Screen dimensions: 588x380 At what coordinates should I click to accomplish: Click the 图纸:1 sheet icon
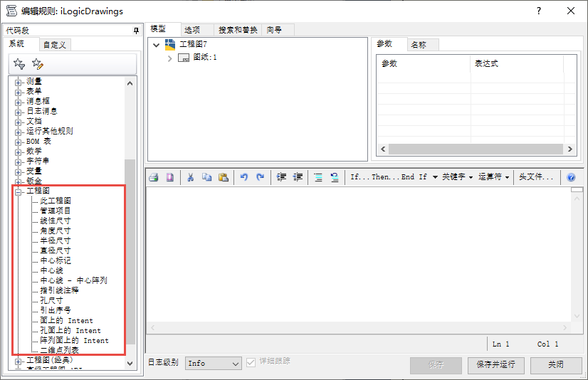(x=184, y=58)
